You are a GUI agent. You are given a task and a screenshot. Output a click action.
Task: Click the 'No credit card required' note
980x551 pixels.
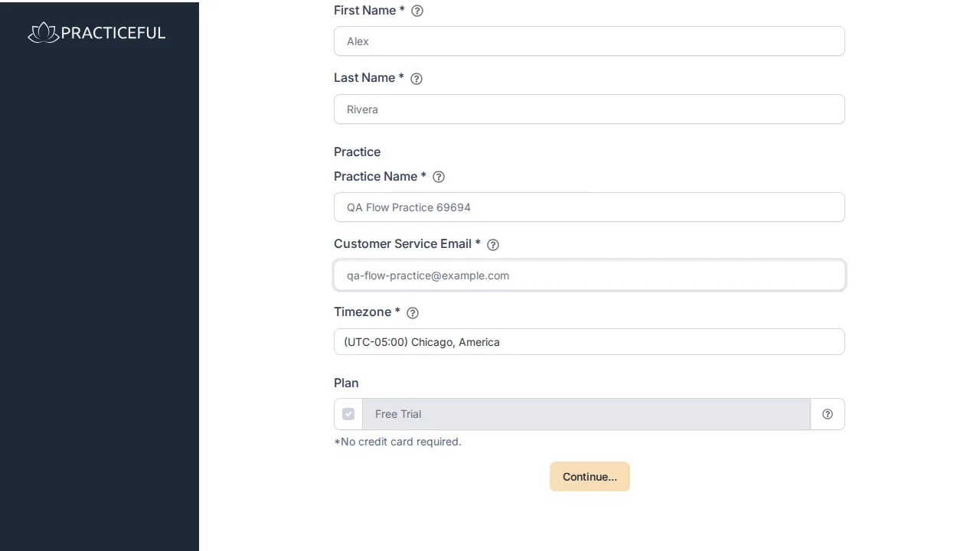pyautogui.click(x=398, y=442)
